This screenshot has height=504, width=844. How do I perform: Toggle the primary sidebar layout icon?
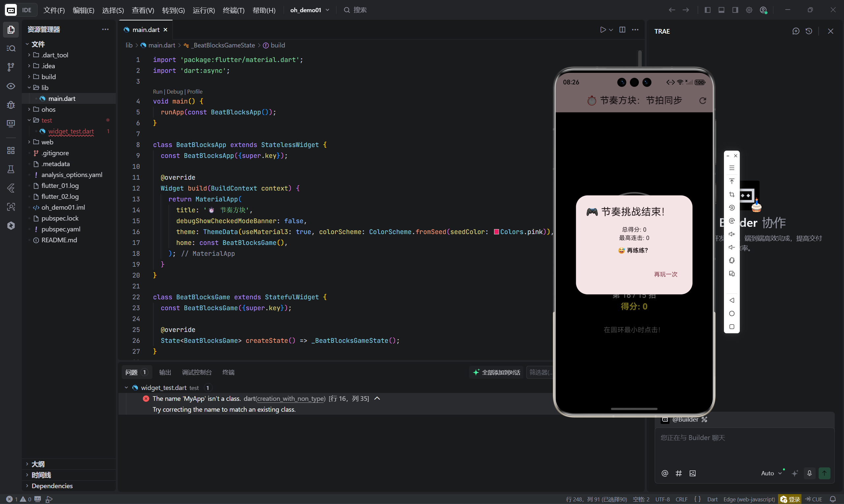[707, 10]
